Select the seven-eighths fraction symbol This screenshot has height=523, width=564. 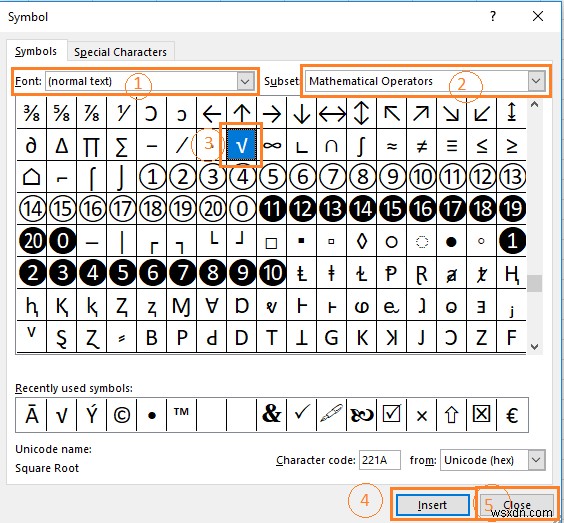click(x=92, y=113)
